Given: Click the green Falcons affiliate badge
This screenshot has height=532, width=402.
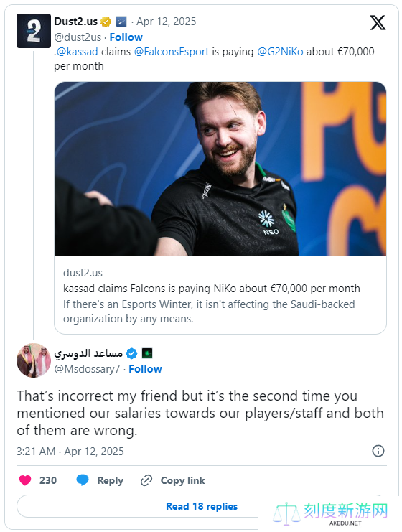Looking at the screenshot, I should [x=147, y=353].
